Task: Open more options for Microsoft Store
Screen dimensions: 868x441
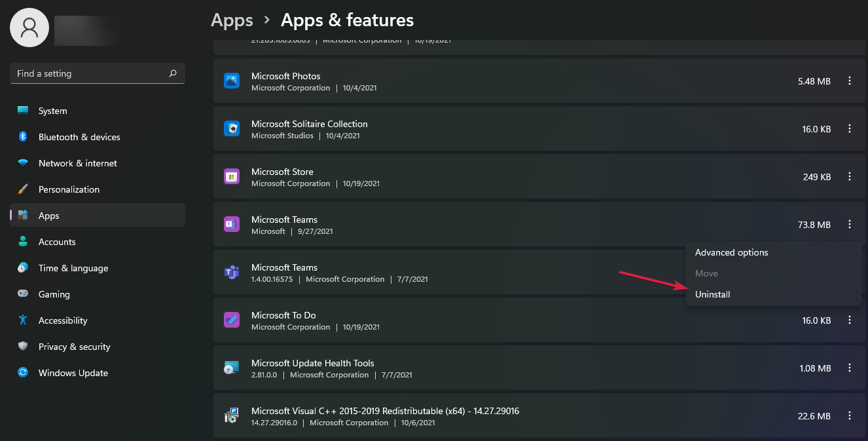Action: 850,177
